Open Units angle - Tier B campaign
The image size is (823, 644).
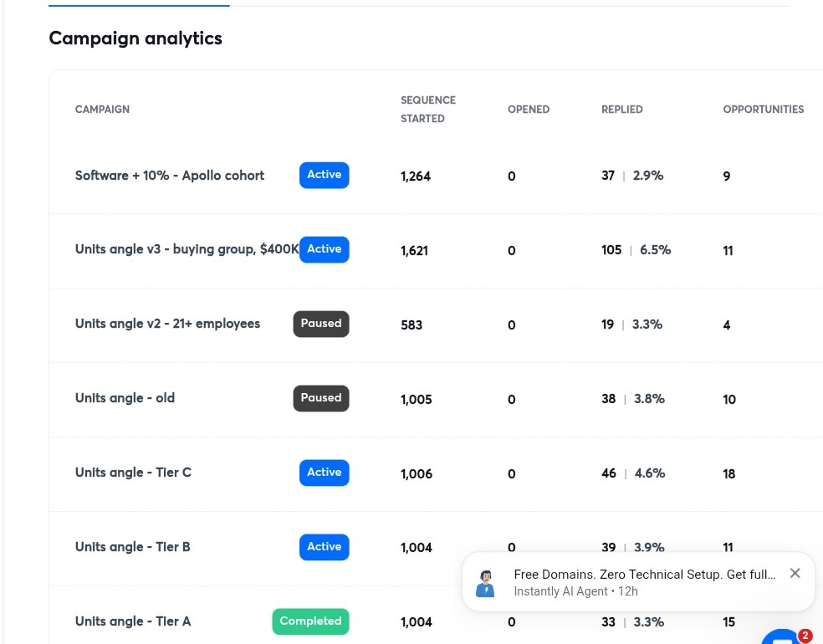132,547
